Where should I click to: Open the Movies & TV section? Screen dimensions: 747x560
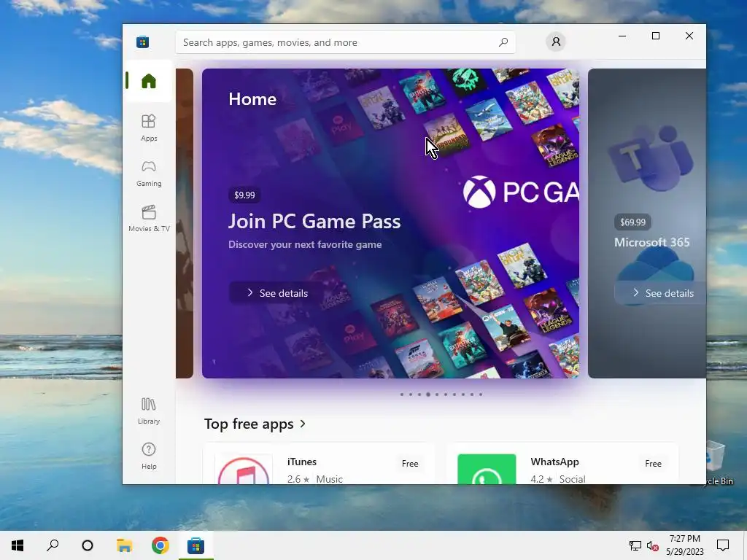pyautogui.click(x=149, y=218)
